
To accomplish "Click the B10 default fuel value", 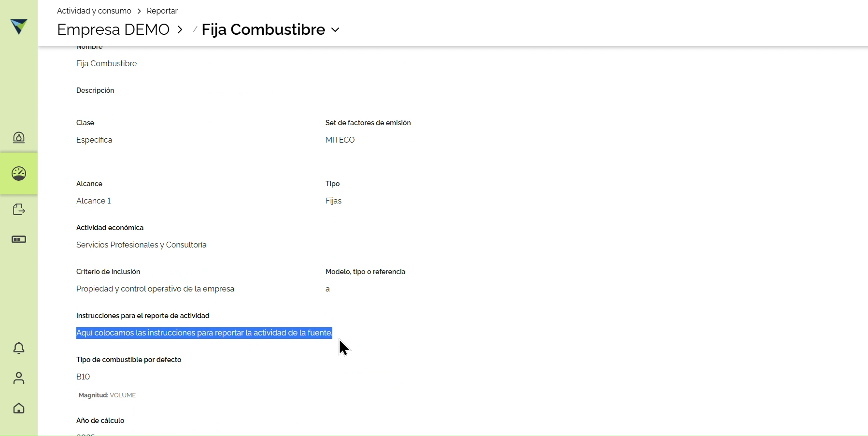I will tap(83, 377).
